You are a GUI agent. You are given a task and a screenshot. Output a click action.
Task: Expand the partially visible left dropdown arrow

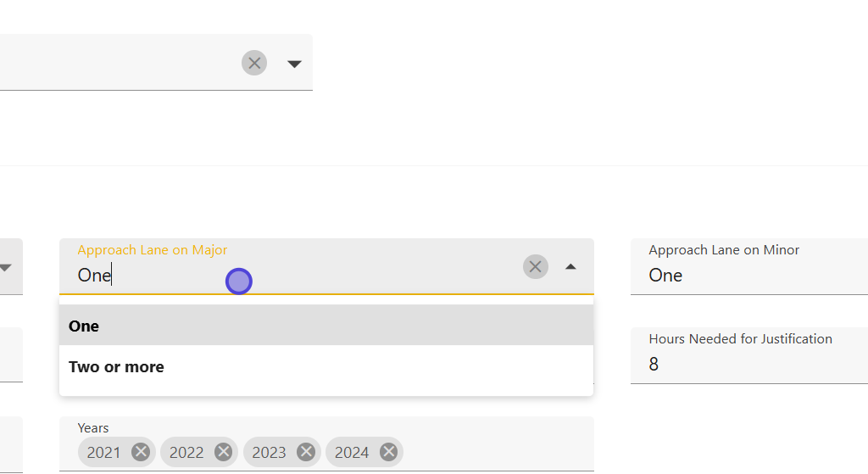[x=6, y=268]
